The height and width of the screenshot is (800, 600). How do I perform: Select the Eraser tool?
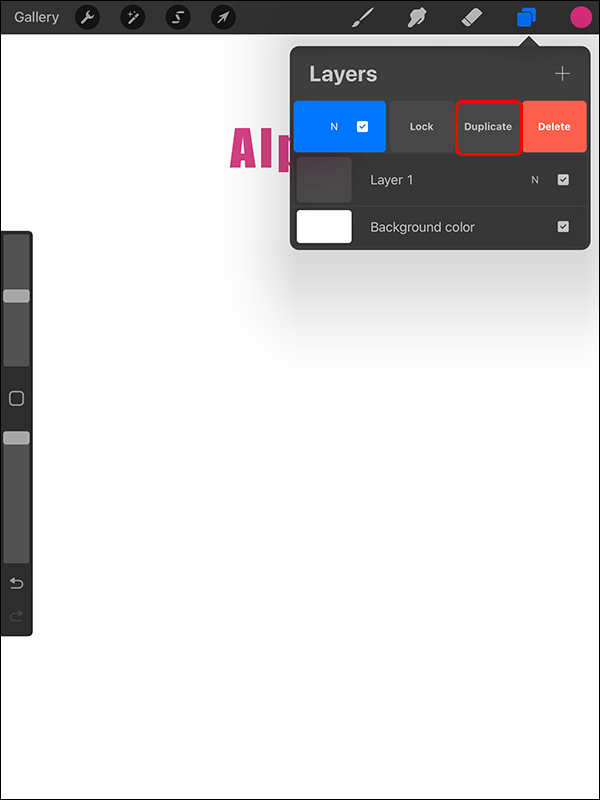coord(471,18)
